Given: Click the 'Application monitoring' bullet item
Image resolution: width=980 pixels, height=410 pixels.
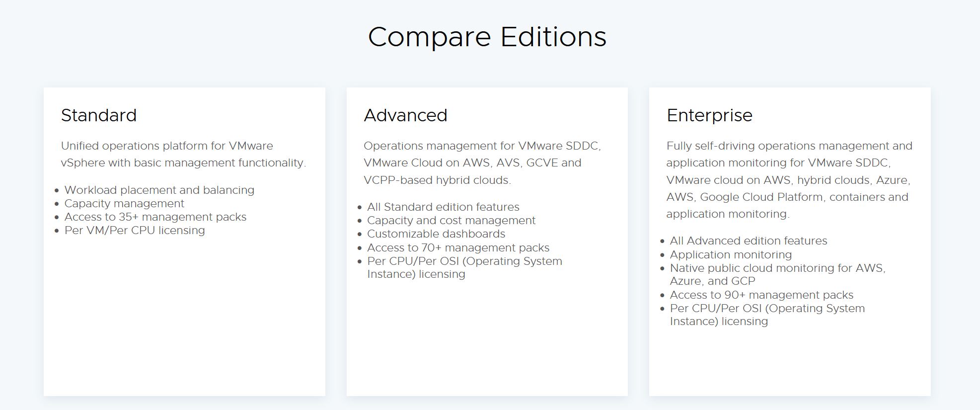Looking at the screenshot, I should tap(731, 254).
